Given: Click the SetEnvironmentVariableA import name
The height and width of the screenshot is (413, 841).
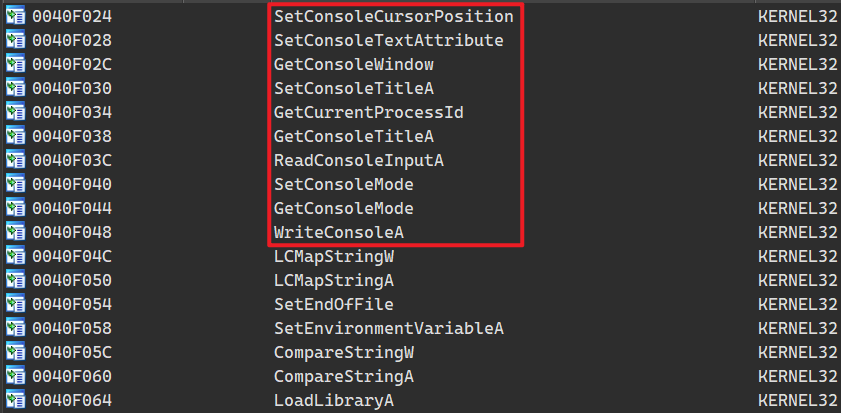Looking at the screenshot, I should (x=388, y=329).
